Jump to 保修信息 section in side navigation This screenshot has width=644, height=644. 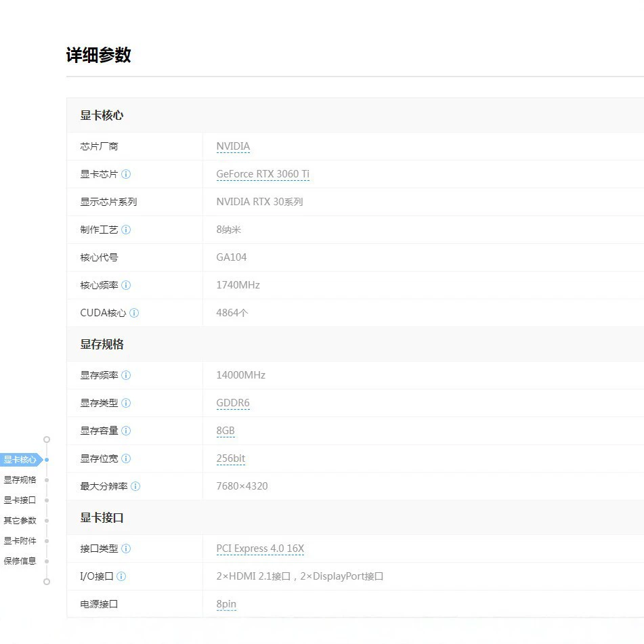point(20,561)
